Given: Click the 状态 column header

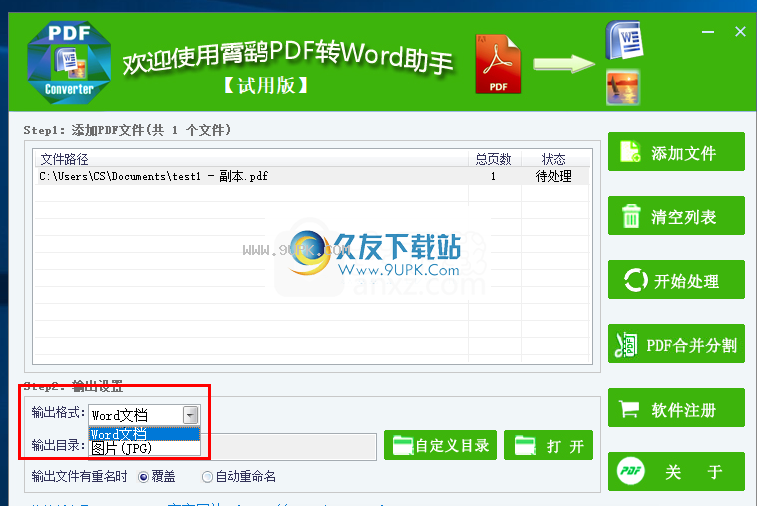Looking at the screenshot, I should [x=555, y=159].
